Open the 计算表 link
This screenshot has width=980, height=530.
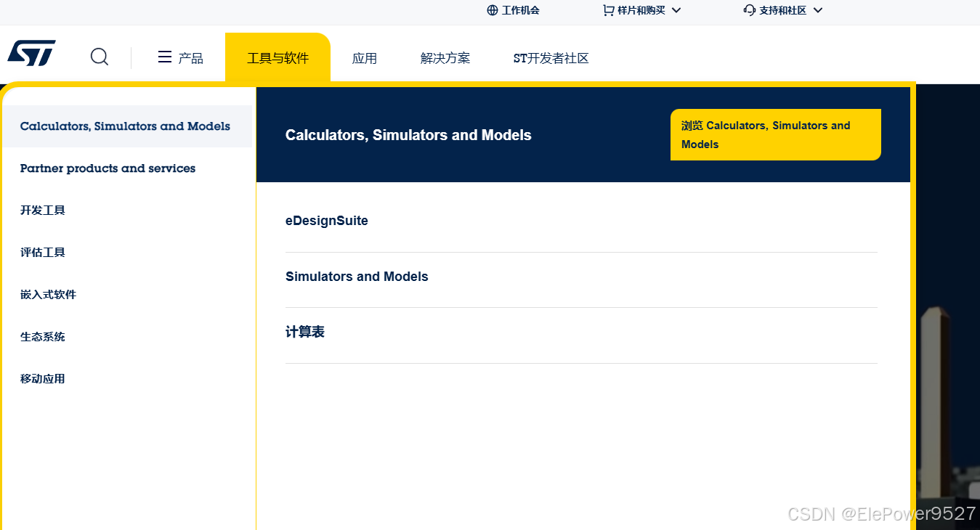click(x=305, y=332)
